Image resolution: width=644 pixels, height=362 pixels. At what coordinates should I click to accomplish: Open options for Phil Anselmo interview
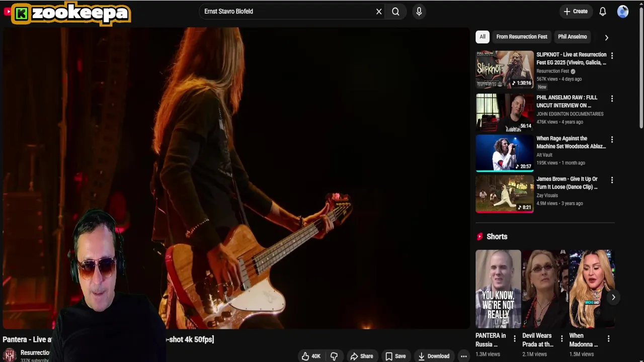pyautogui.click(x=612, y=99)
